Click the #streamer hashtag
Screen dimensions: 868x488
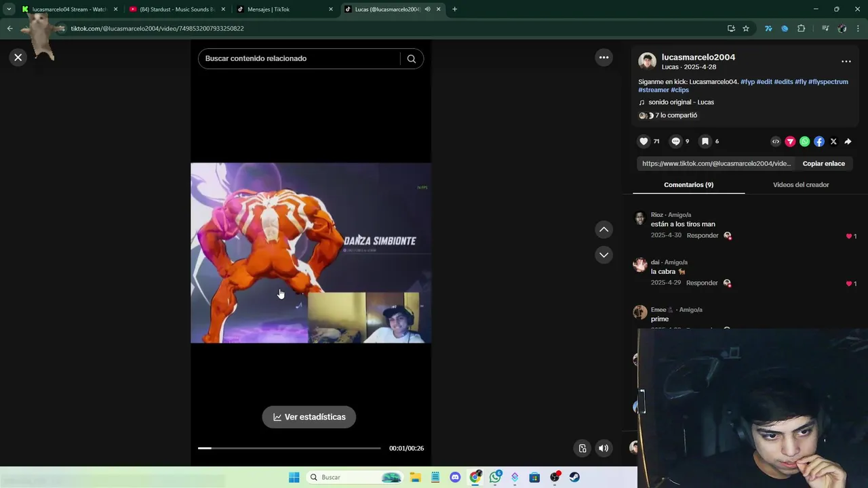pos(654,90)
